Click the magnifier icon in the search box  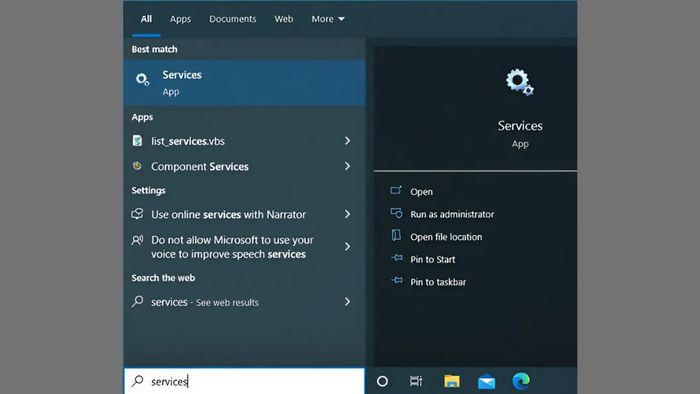(138, 381)
